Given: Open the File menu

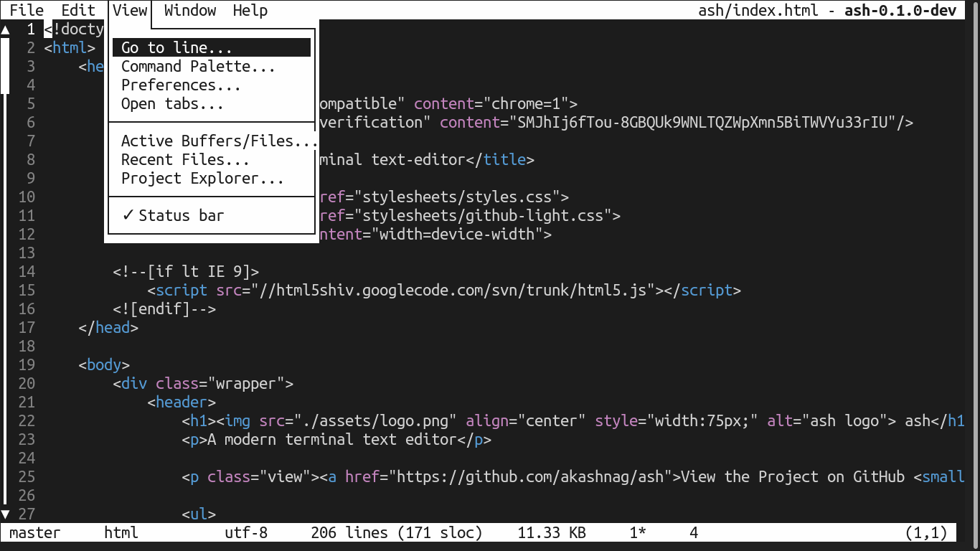Looking at the screenshot, I should click(x=26, y=10).
